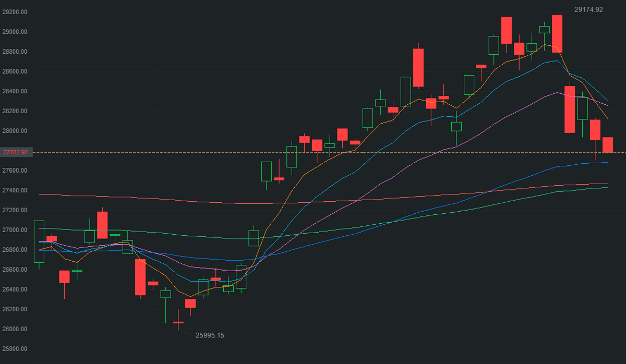Select the 27600.00 axis value
The height and width of the screenshot is (364, 626).
click(15, 171)
